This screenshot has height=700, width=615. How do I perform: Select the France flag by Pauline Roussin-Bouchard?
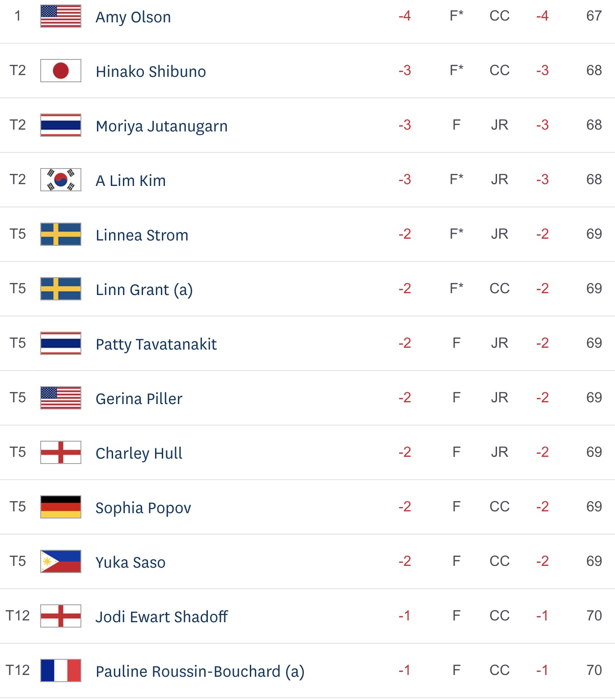[x=61, y=670]
